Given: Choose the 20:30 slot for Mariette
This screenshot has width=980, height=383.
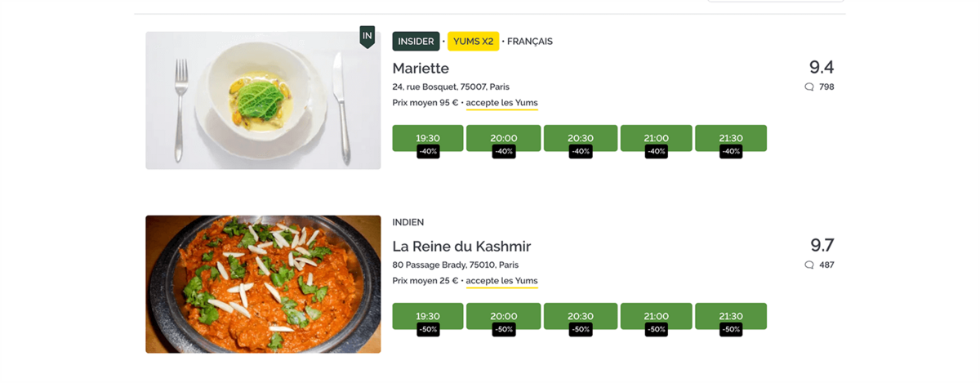Looking at the screenshot, I should (581, 138).
